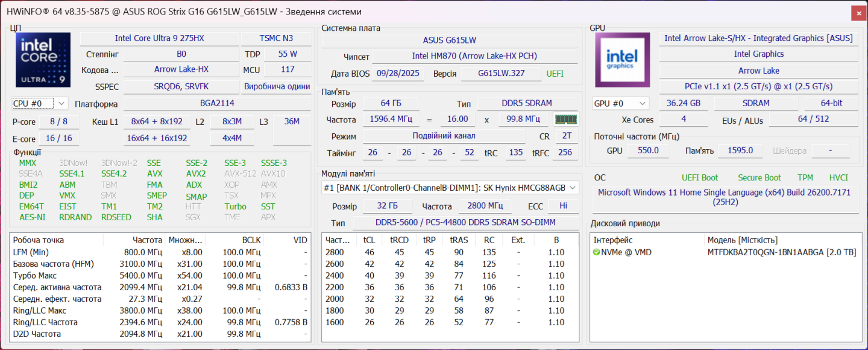Select the MTFDKBA2T0QGN drive model row
Screen dimensions: 868x350
coord(781,252)
